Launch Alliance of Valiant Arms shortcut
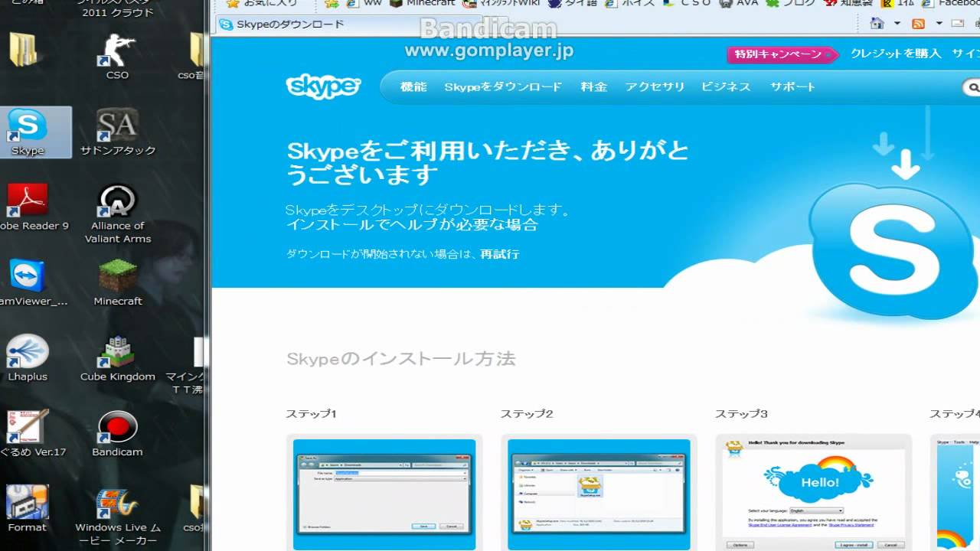 point(117,214)
